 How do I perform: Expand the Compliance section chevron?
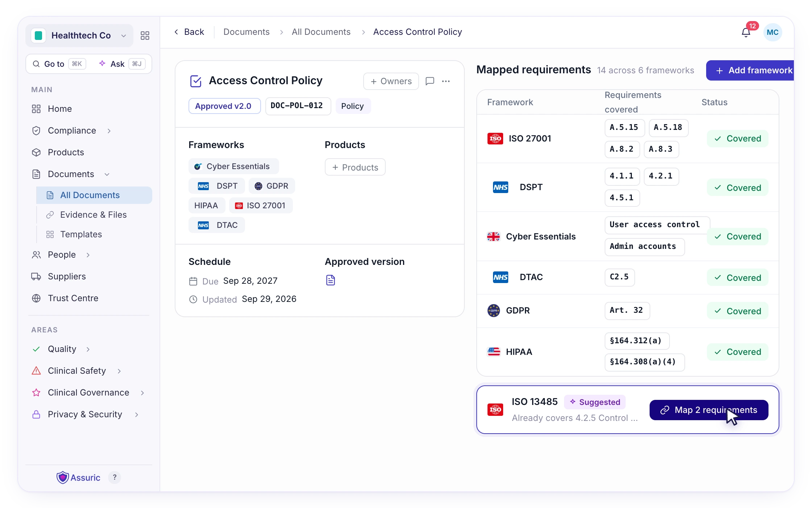109,131
